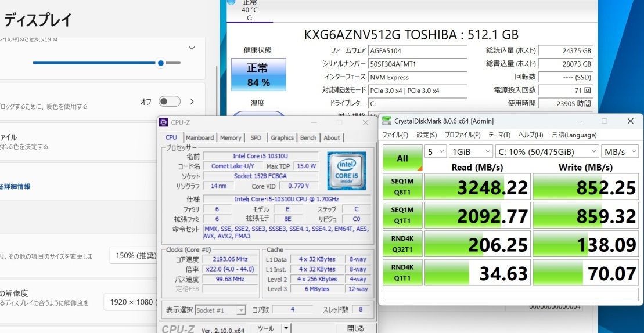Start the SEQ1M Q1T1 test
Screen dimensions: 644x333
tap(402, 215)
